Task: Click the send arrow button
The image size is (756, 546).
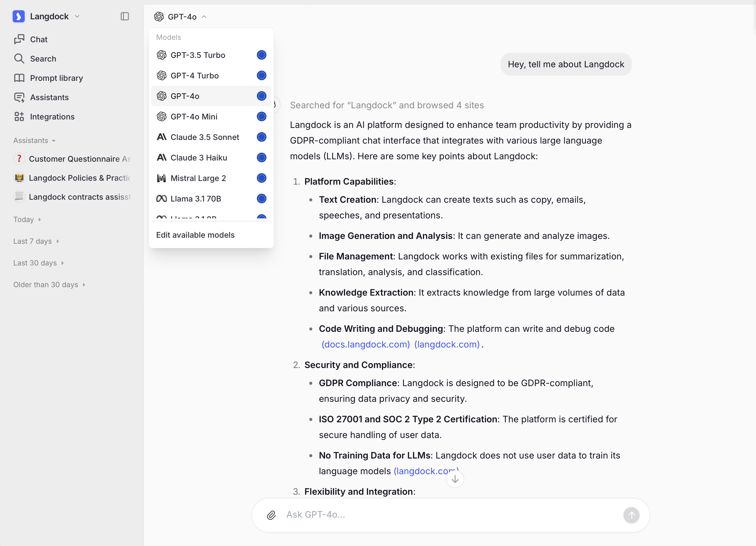Action: 631,515
